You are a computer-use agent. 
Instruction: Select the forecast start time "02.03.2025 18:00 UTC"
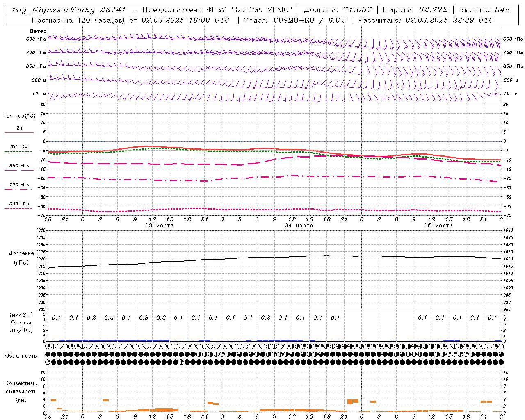[x=186, y=20]
